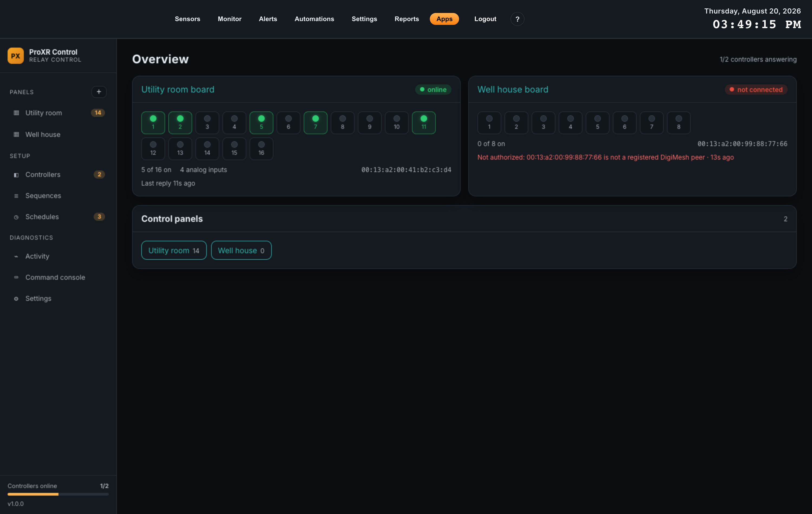This screenshot has width=812, height=514.
Task: Open Activity diagnostics page
Action: 58,256
